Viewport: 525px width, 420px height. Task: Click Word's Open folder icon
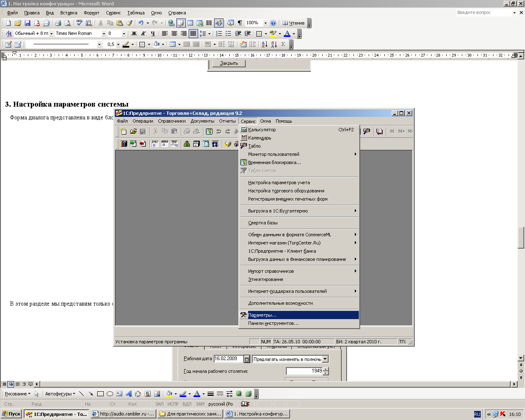tap(18, 23)
